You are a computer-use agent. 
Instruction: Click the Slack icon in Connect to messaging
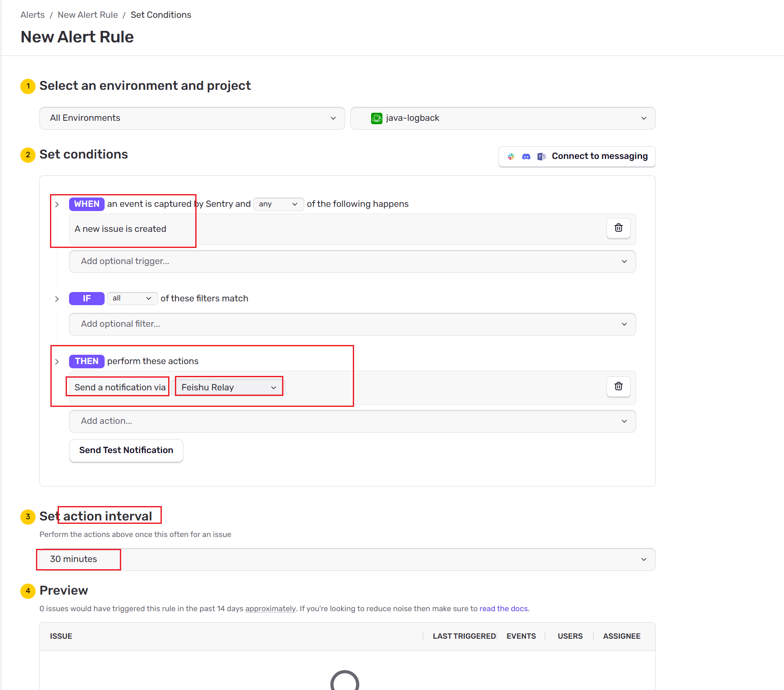tap(511, 156)
